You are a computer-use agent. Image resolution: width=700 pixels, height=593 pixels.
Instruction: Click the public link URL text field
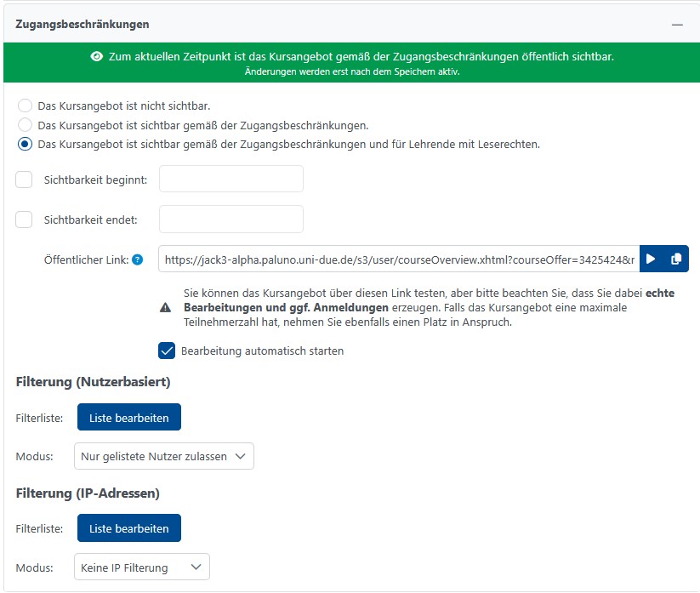(398, 259)
